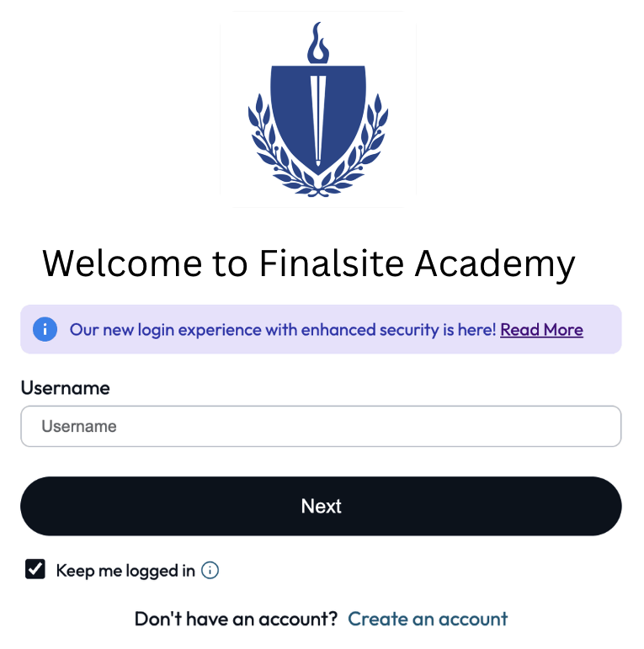This screenshot has height=649, width=644.
Task: Click the blue info icon in the security banner
Action: (45, 329)
